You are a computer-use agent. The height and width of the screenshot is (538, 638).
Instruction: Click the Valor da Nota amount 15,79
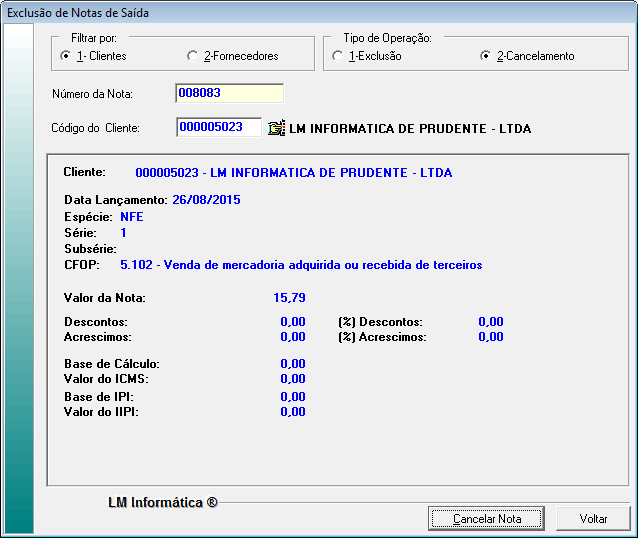coord(289,298)
